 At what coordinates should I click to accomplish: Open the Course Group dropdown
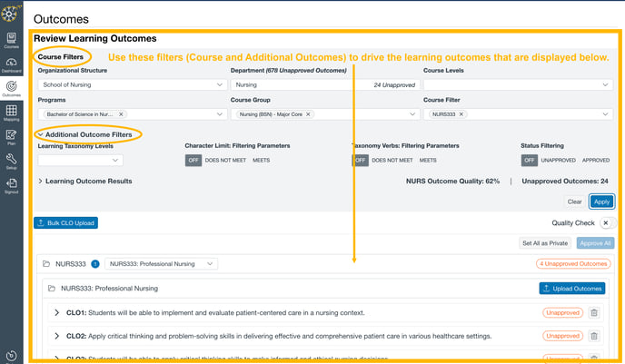click(325, 114)
